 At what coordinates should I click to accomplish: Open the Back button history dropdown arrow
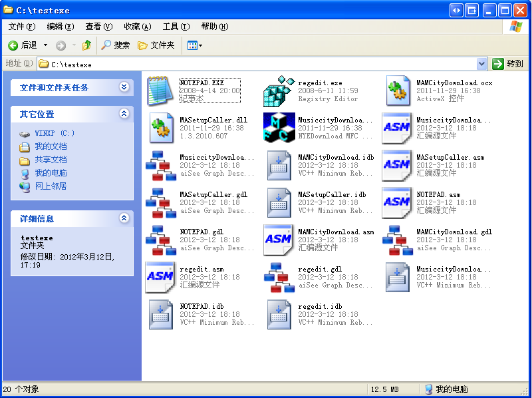pos(45,45)
